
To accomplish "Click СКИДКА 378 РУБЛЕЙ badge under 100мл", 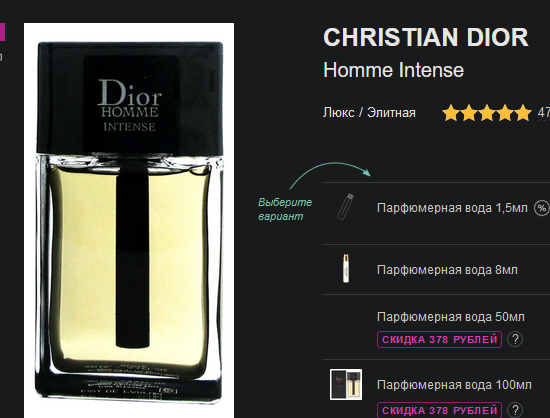I will click(440, 410).
